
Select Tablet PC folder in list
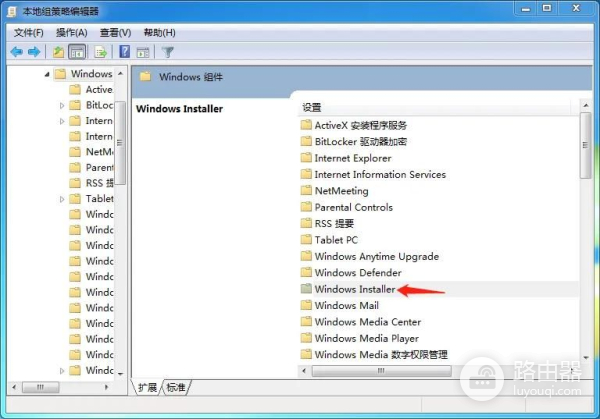pos(329,240)
